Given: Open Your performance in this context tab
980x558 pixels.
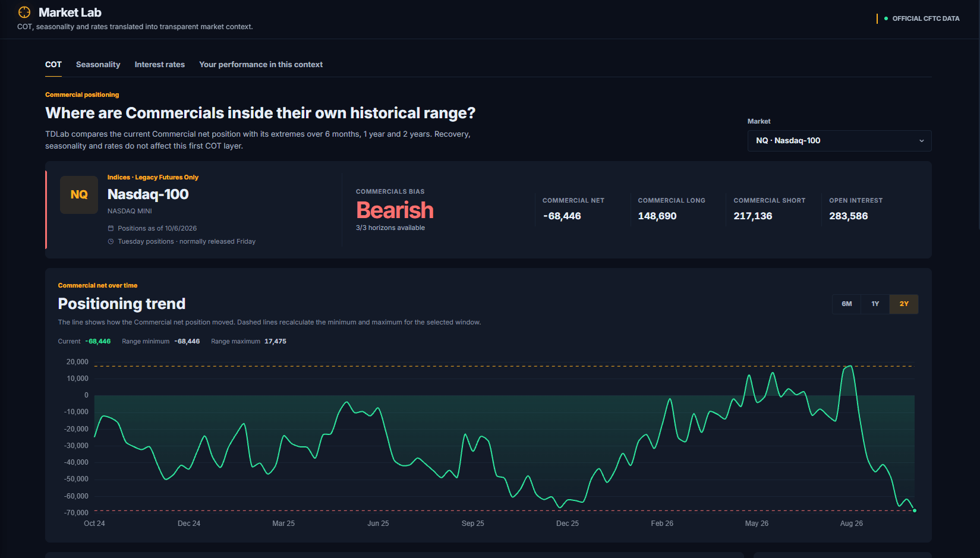Looking at the screenshot, I should 261,64.
